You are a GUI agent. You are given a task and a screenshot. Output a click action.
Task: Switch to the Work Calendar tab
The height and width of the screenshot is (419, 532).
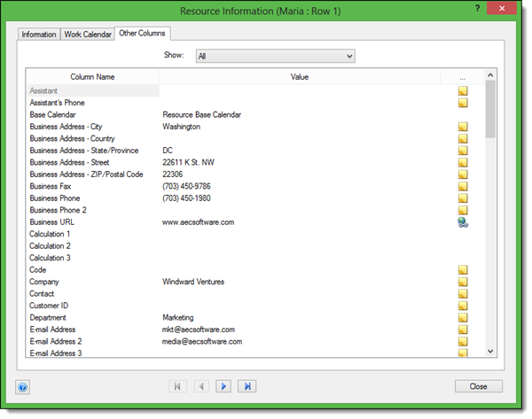point(87,35)
